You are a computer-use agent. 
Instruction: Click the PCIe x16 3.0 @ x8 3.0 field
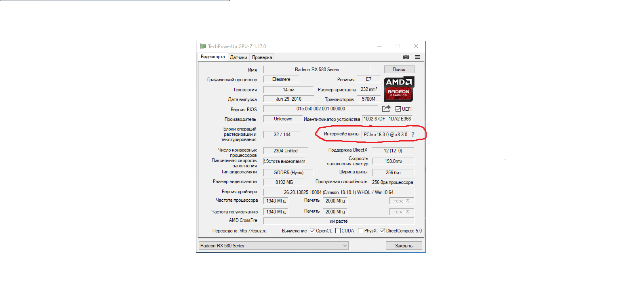tap(385, 135)
